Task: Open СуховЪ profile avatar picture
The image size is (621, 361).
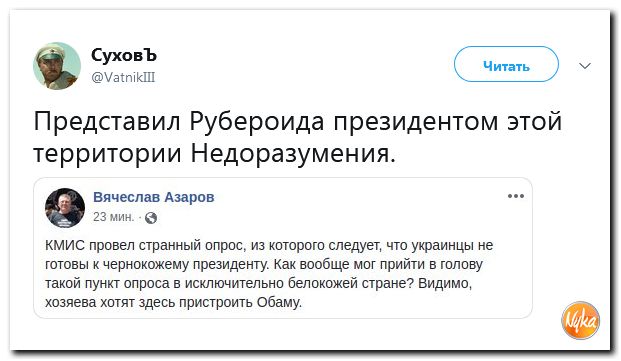Action: pos(57,66)
